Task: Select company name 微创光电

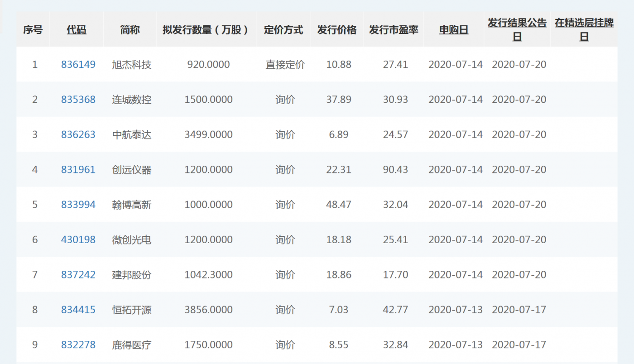Action: coord(131,239)
